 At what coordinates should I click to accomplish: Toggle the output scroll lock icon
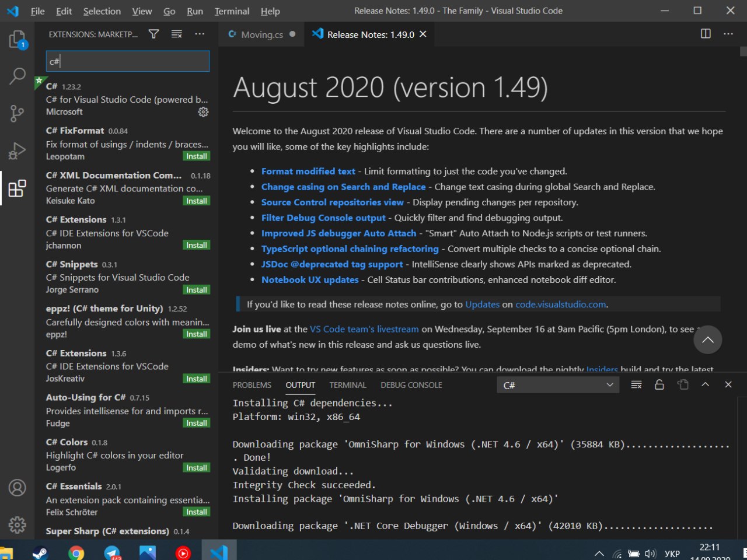[659, 385]
